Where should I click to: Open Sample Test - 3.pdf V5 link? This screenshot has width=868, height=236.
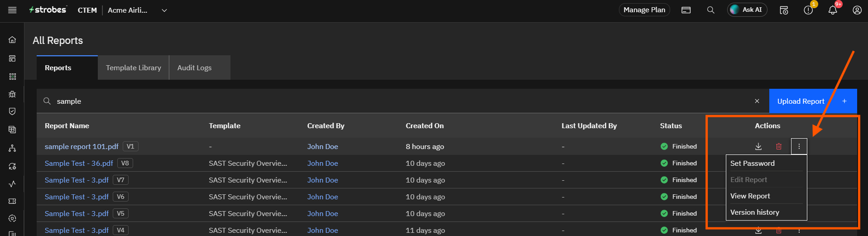pos(77,213)
